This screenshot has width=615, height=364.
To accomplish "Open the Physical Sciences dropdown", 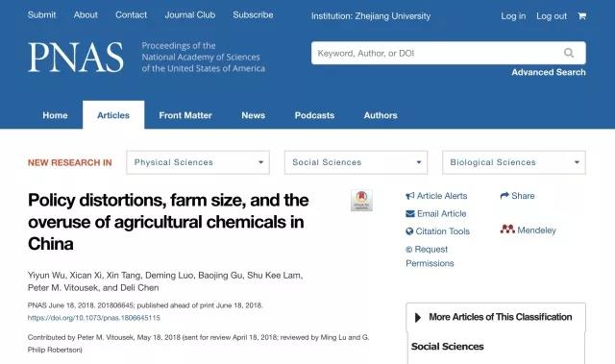I will coord(198,162).
